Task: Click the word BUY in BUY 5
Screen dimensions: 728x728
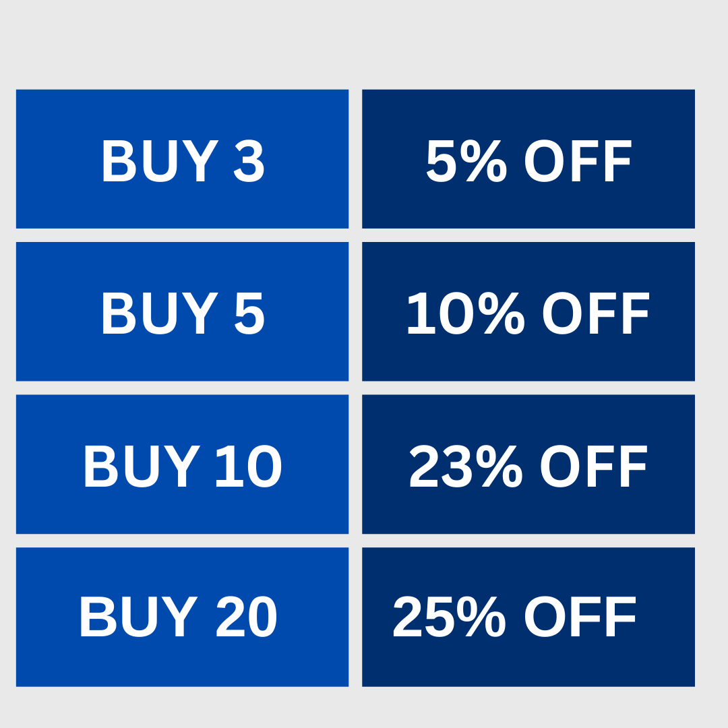Action: tap(160, 313)
